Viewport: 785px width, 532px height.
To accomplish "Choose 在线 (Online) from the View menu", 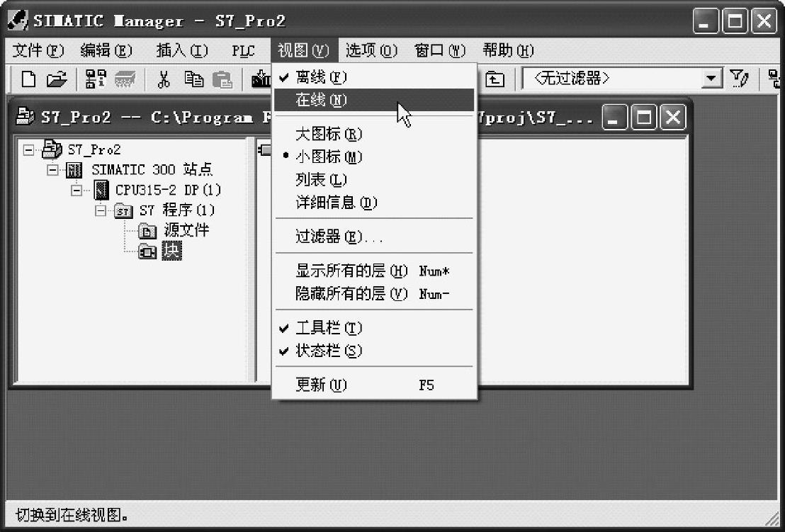I will tap(374, 100).
